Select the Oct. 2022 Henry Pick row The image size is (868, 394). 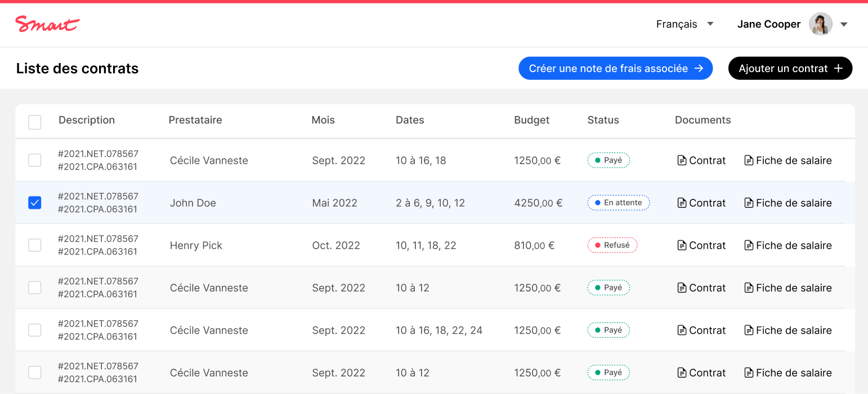(x=335, y=245)
